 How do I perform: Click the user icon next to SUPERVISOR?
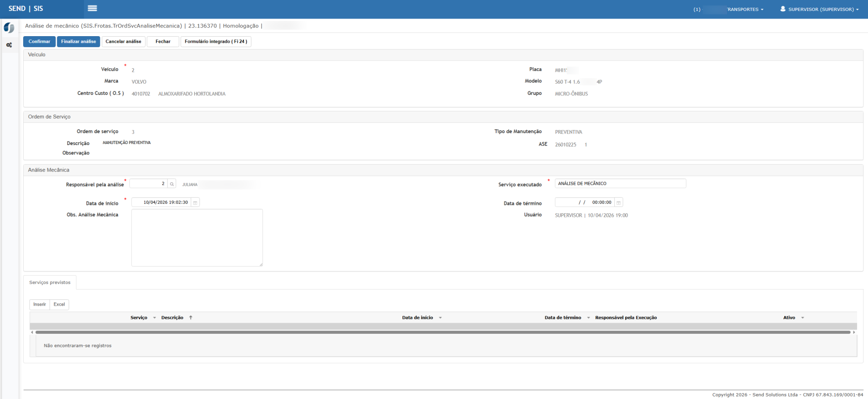[x=783, y=9]
